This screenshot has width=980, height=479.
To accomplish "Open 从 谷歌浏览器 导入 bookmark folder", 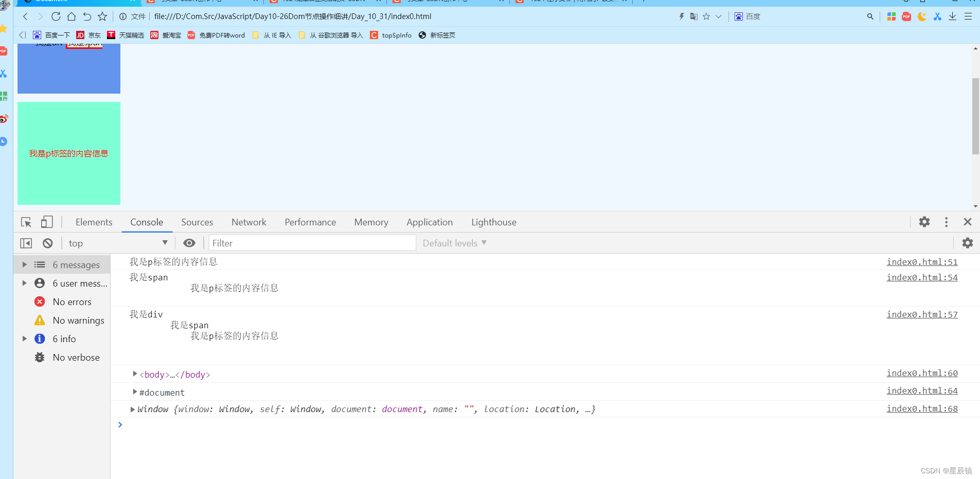I will (331, 35).
